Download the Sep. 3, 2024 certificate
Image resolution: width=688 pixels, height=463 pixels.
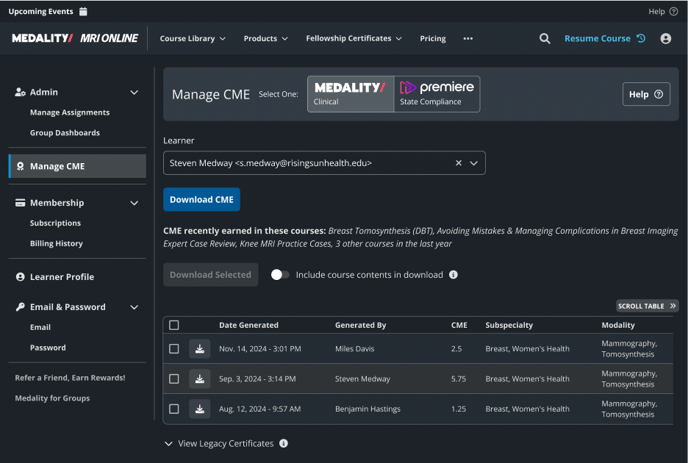pos(200,379)
